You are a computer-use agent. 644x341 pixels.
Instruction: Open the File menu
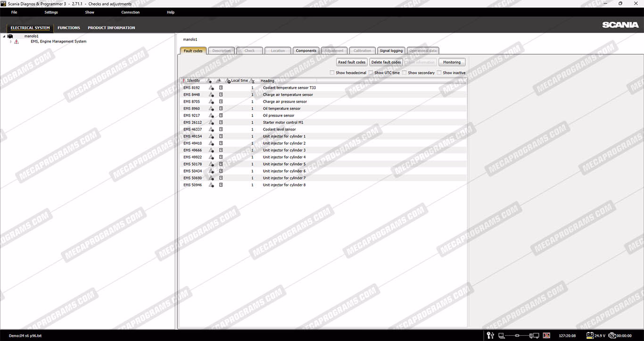click(14, 12)
